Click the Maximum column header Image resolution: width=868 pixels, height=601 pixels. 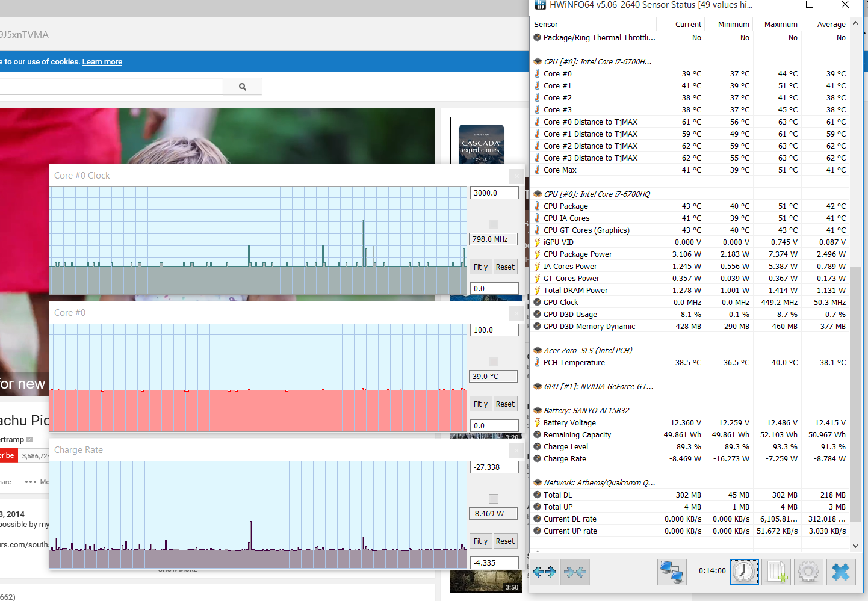point(777,25)
